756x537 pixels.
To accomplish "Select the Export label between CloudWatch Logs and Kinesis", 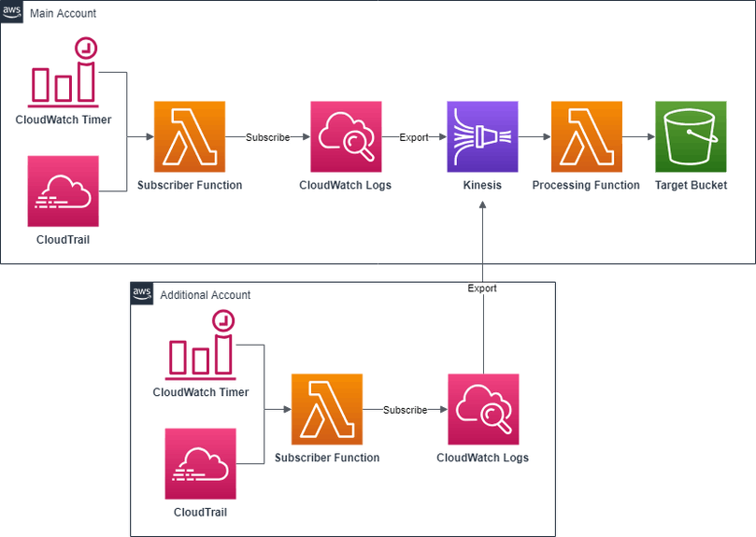I will [x=413, y=137].
